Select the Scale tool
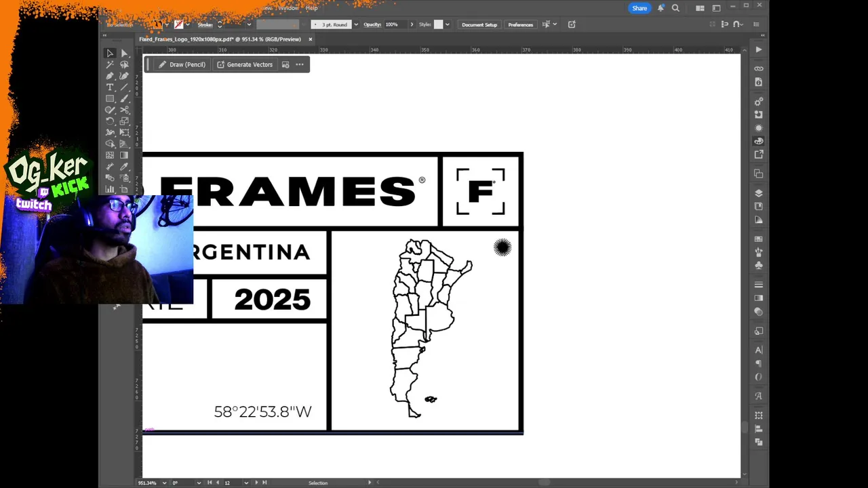Viewport: 868px width, 488px height. tap(124, 121)
